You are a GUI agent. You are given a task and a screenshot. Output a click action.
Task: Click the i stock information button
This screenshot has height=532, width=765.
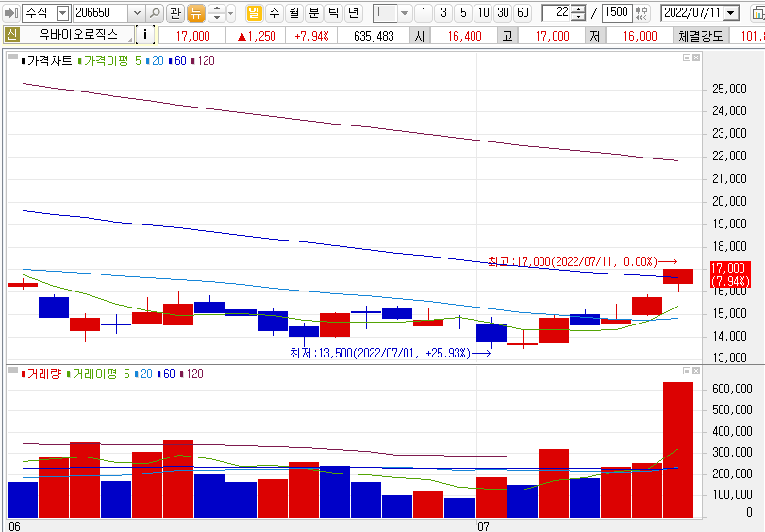pyautogui.click(x=145, y=35)
